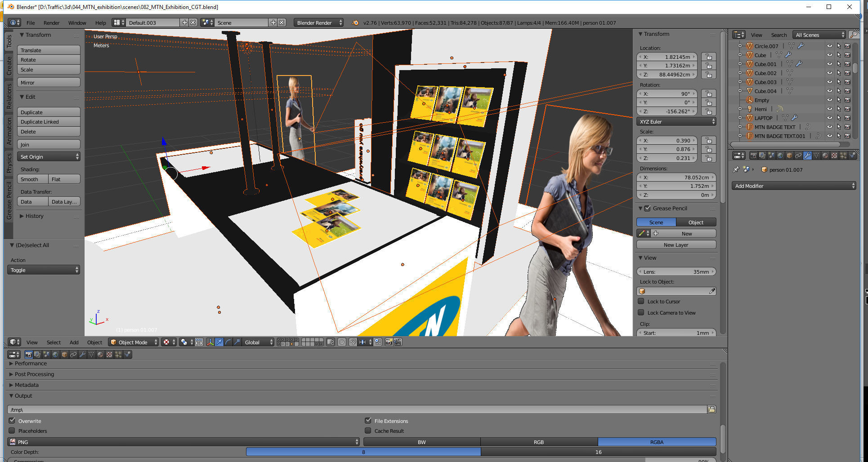
Task: Click the wrench modifier icon on Cube.001 row
Action: click(799, 64)
